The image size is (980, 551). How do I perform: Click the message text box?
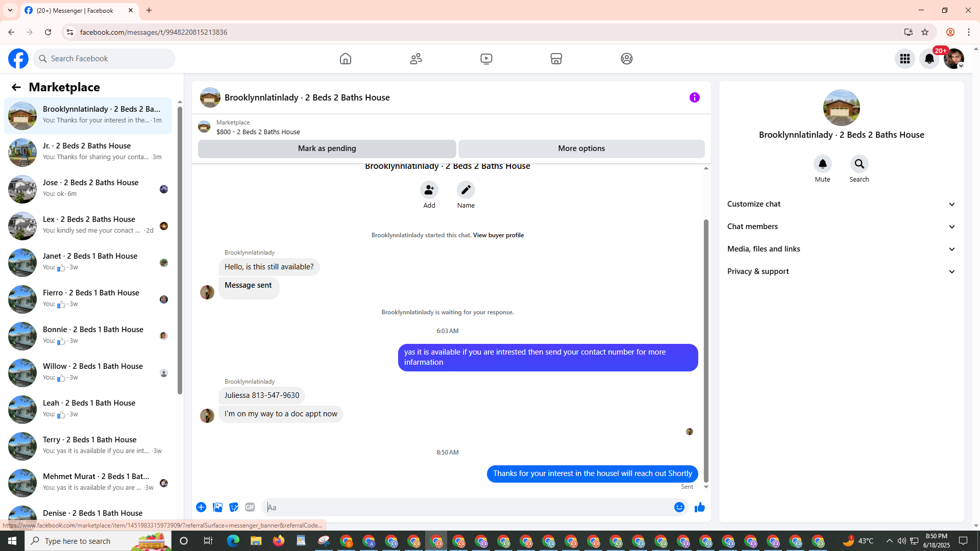(467, 507)
